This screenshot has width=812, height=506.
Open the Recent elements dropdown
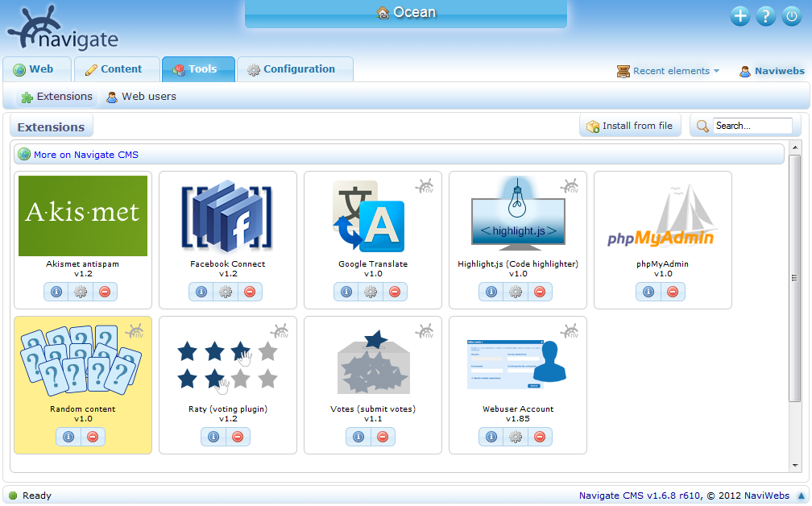[667, 71]
